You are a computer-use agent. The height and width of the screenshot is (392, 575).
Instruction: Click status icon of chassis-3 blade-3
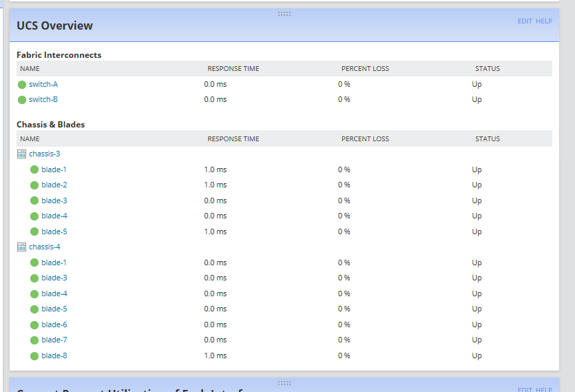coord(34,200)
